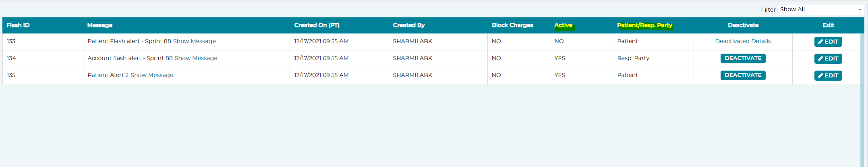Sort by Created On (PT) header
Screen dimensions: 868x167
[317, 25]
